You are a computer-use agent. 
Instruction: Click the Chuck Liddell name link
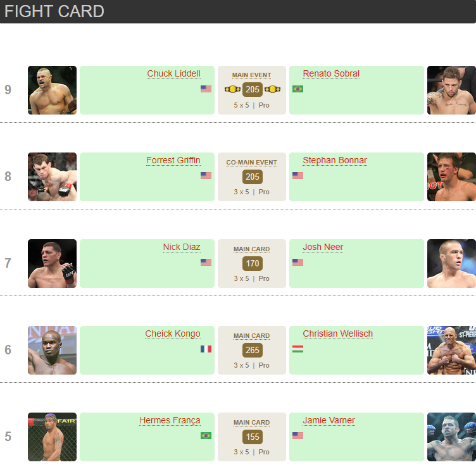coord(173,74)
